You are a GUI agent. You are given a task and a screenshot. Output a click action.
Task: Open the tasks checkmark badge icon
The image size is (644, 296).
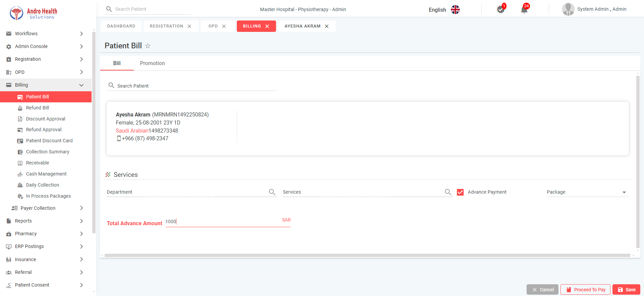[x=500, y=9]
